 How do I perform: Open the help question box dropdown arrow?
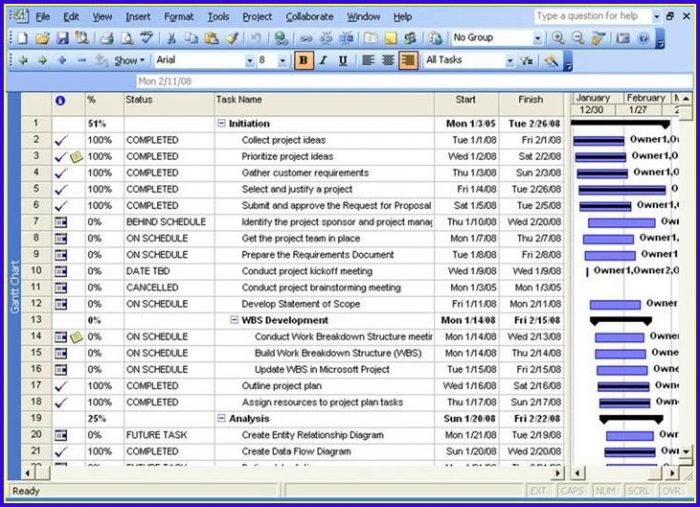pos(656,17)
